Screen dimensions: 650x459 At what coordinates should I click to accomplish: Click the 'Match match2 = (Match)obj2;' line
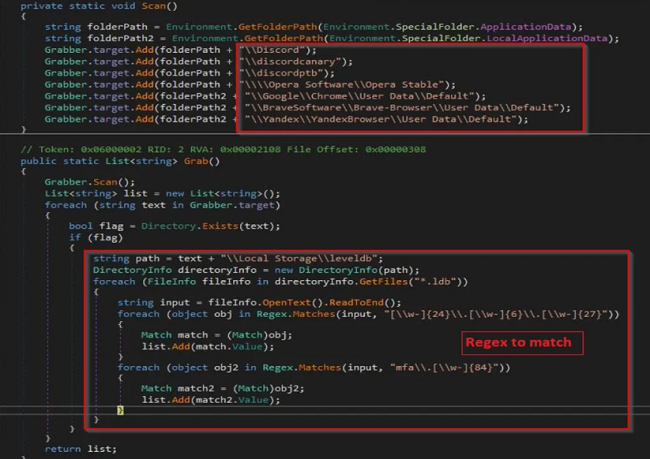coord(223,389)
